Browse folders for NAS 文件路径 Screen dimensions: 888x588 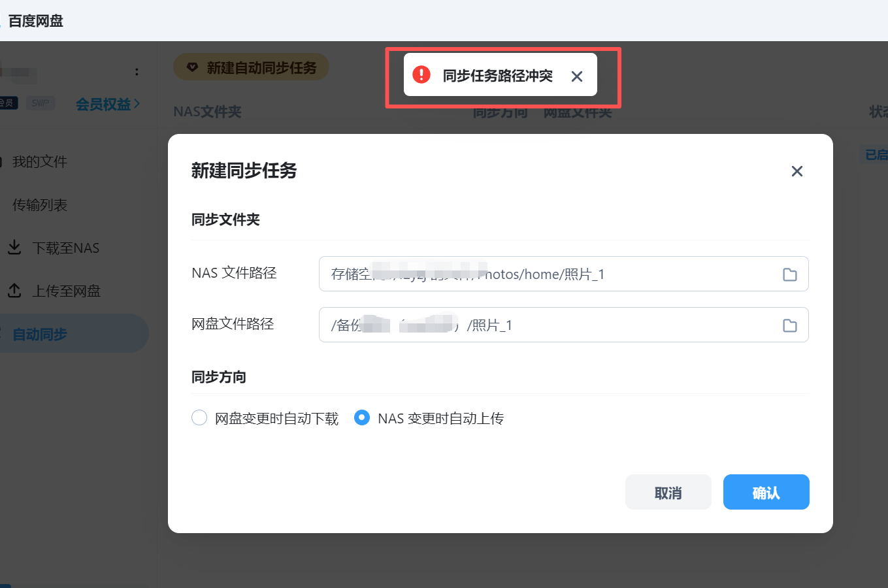coord(790,274)
